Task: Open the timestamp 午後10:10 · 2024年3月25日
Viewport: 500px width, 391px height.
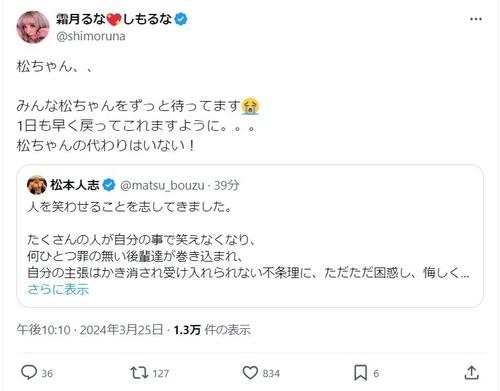Action: (x=90, y=330)
